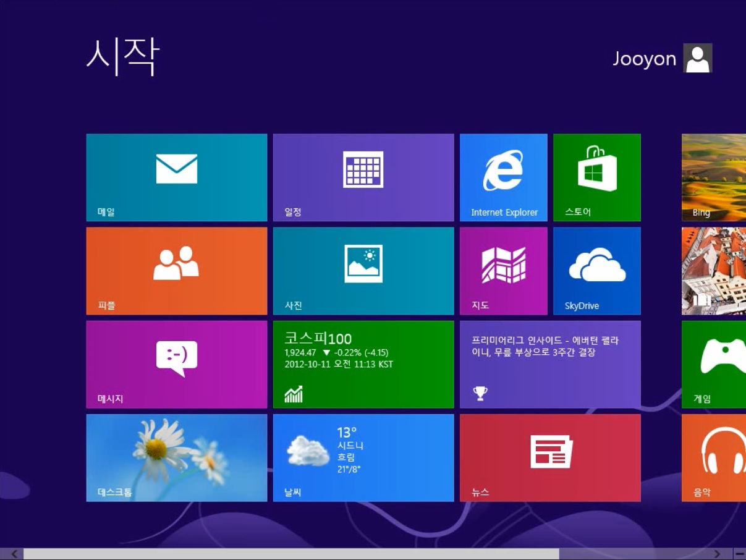Click the 1,924.47 stock value text

(x=300, y=353)
